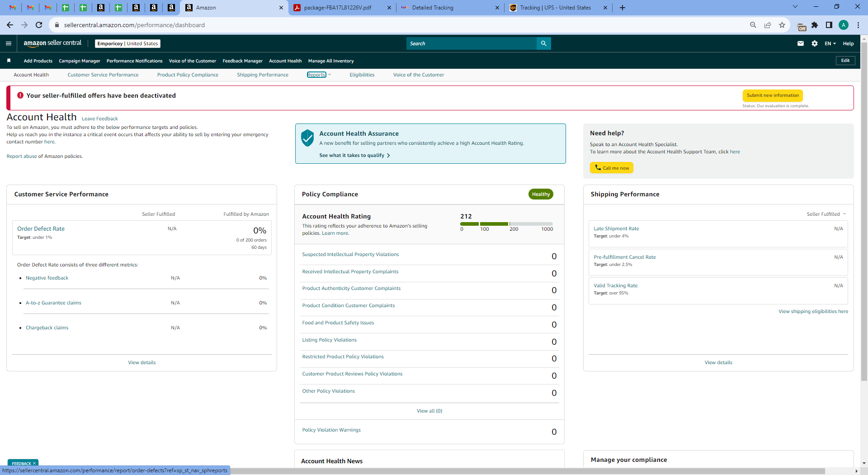The height and width of the screenshot is (475, 868).
Task: Open the Shipping Performance tab
Action: pyautogui.click(x=263, y=75)
